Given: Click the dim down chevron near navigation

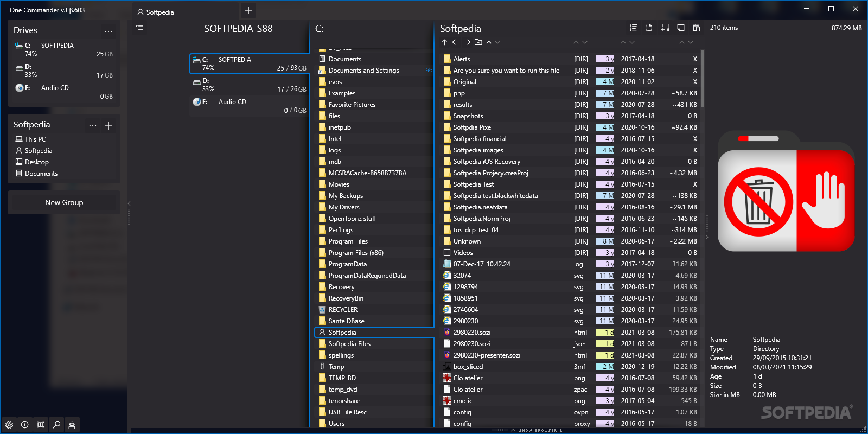Looking at the screenshot, I should (x=497, y=42).
